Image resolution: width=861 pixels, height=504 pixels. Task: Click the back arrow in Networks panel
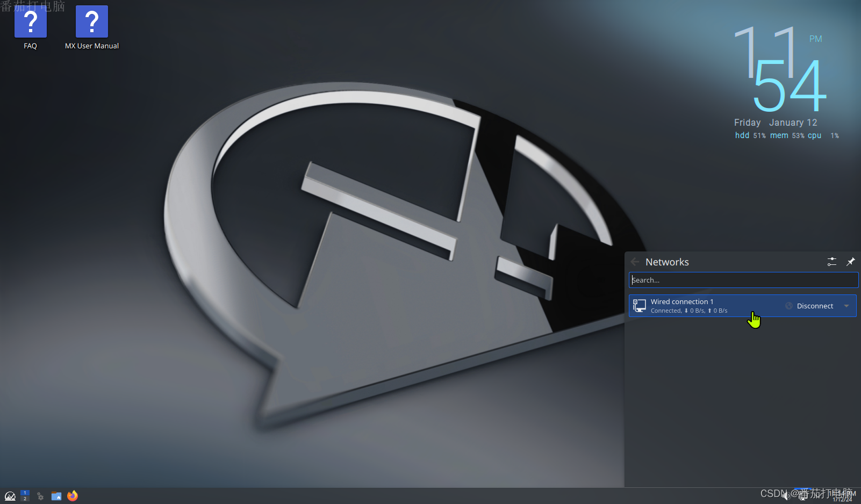pyautogui.click(x=635, y=262)
